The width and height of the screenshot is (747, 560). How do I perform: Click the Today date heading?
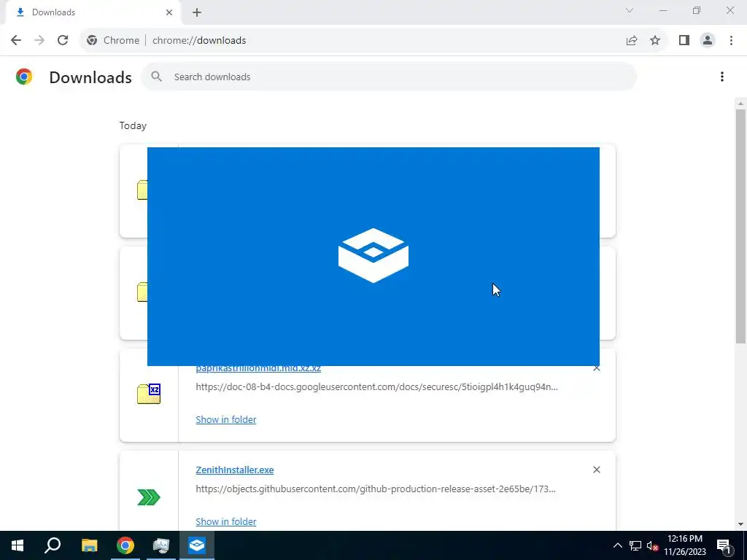click(x=133, y=125)
